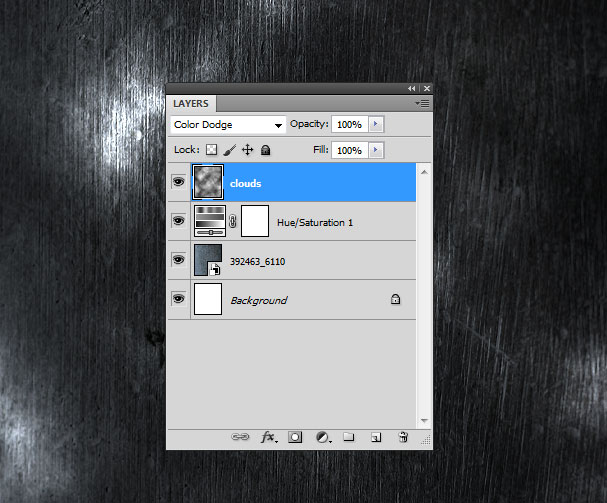Select the Hue/Saturation 1 layer name

click(315, 223)
